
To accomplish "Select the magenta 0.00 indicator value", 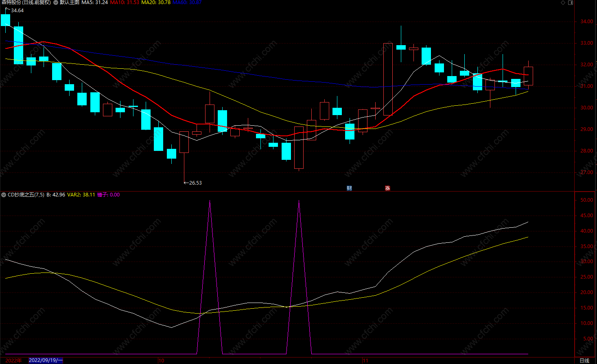I will [115, 195].
